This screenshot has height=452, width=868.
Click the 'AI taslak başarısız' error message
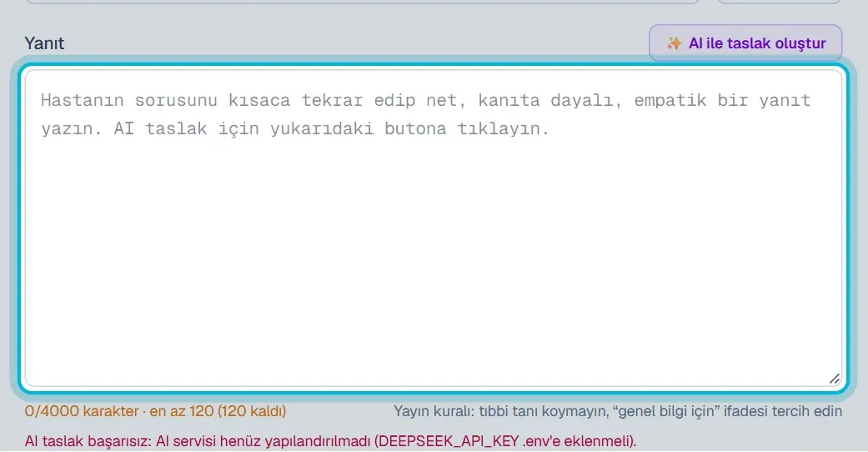(330, 441)
